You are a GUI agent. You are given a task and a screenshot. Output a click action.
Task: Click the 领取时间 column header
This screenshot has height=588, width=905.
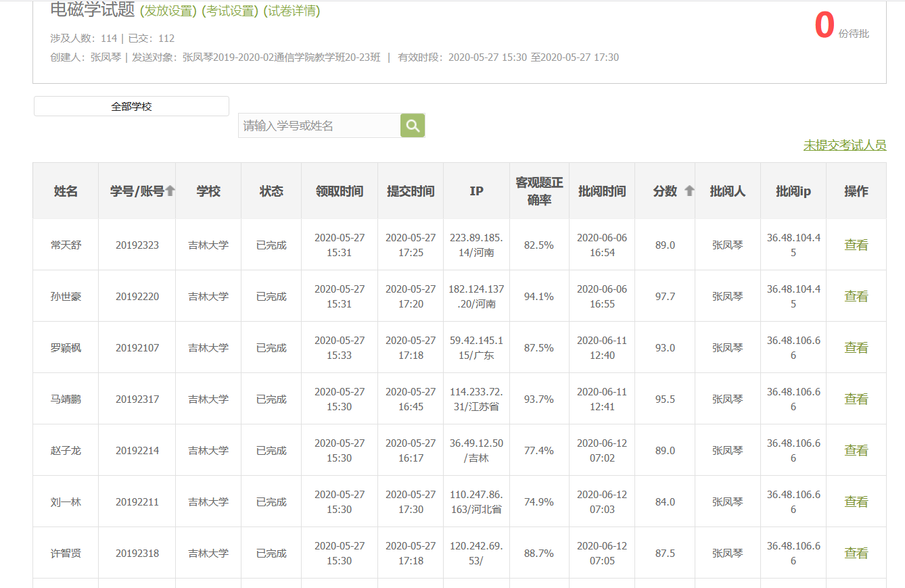pyautogui.click(x=340, y=191)
